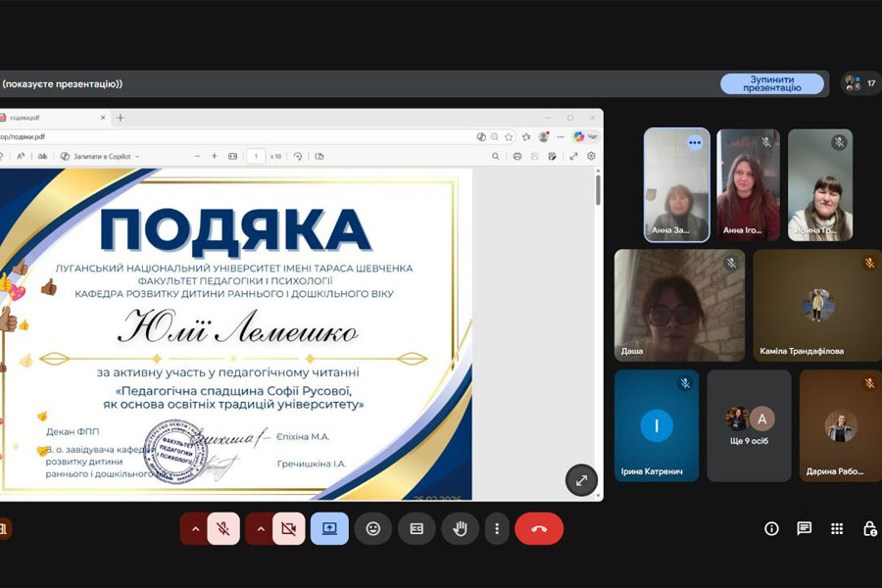The width and height of the screenshot is (882, 588).
Task: Open the chat with everyone panel
Action: click(x=804, y=529)
